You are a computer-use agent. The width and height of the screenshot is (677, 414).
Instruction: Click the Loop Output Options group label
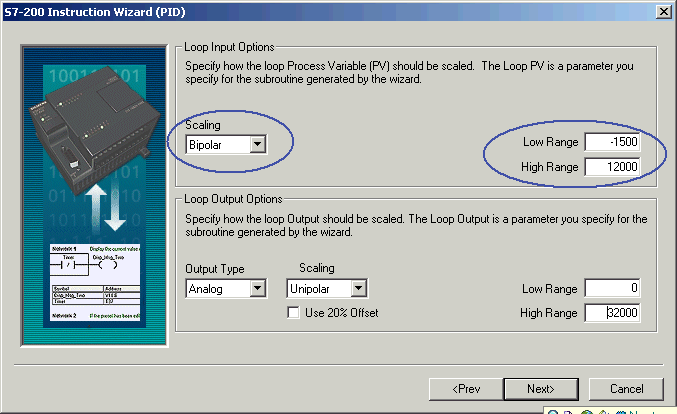coord(233,199)
